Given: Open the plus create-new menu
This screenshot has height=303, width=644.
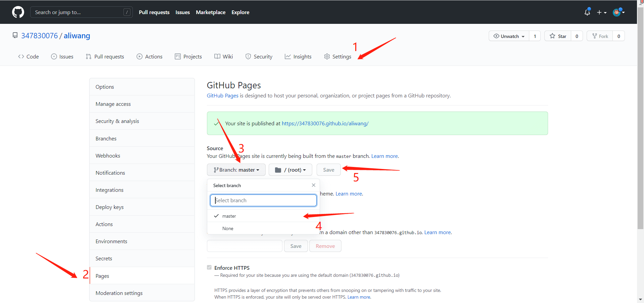Looking at the screenshot, I should pyautogui.click(x=602, y=12).
